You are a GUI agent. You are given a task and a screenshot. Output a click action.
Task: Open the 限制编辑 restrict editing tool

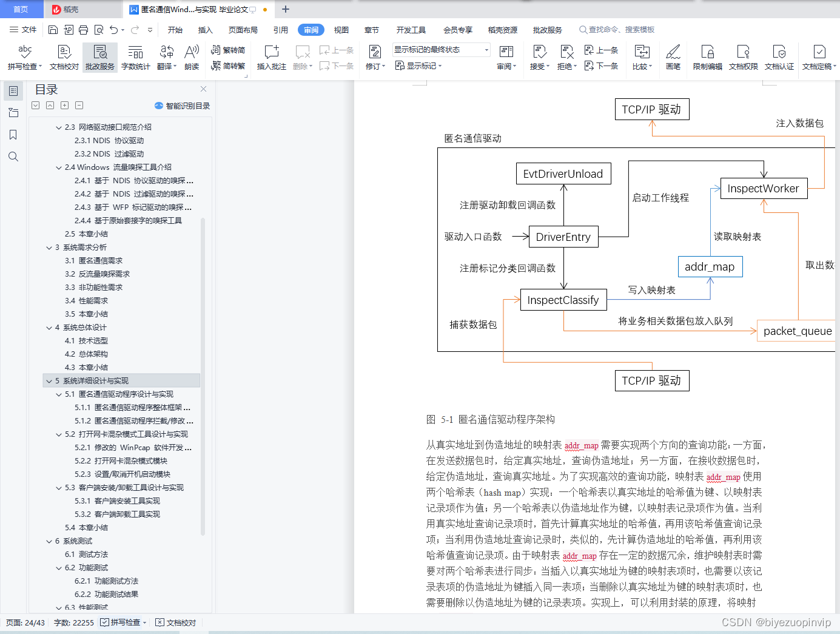[x=707, y=57]
